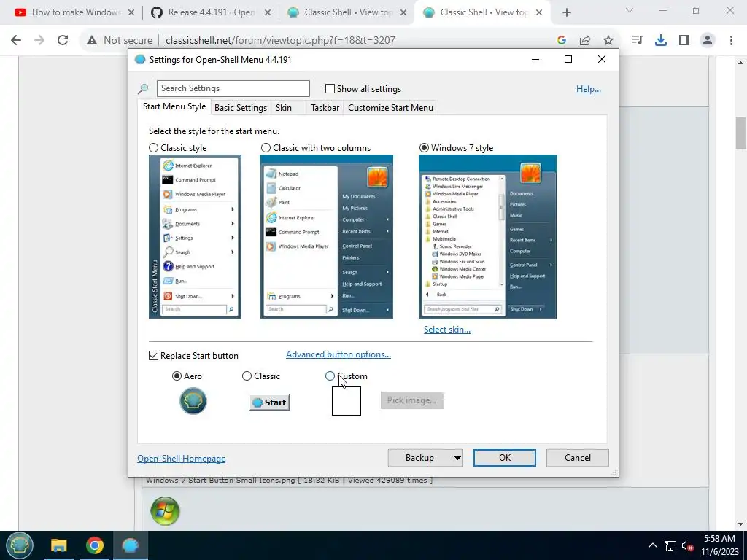Toggle Chrome side panel icon
The image size is (747, 560).
point(684,40)
